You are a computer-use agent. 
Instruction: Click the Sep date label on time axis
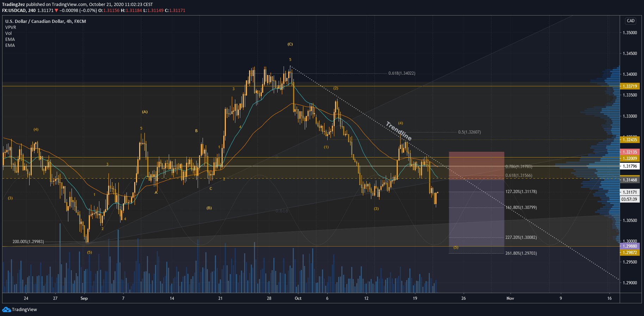click(84, 298)
